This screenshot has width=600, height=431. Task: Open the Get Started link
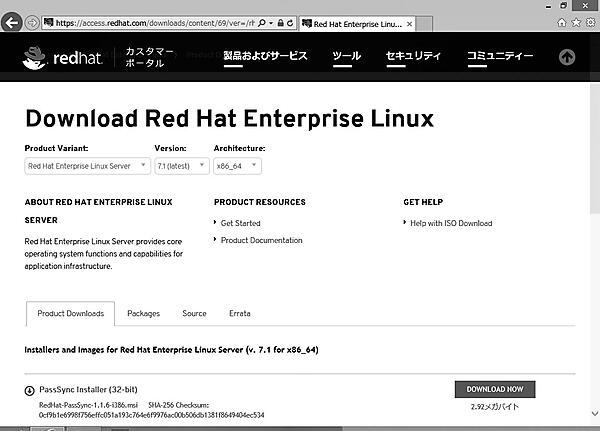coord(240,223)
